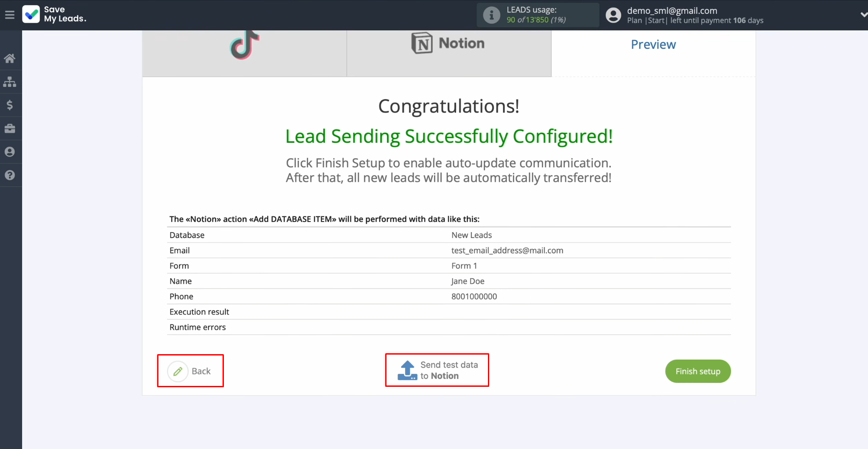Click the account avatar icon
The height and width of the screenshot is (449, 868).
click(613, 15)
